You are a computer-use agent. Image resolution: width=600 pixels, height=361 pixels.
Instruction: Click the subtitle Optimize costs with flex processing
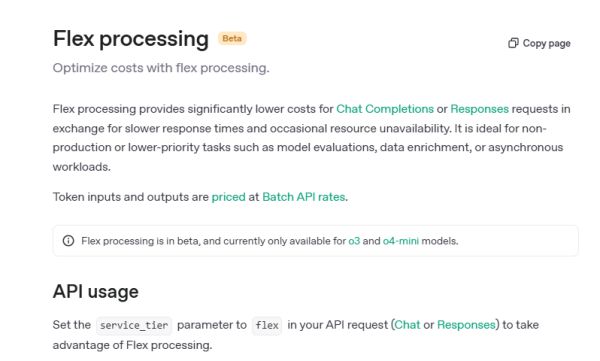[x=161, y=68]
